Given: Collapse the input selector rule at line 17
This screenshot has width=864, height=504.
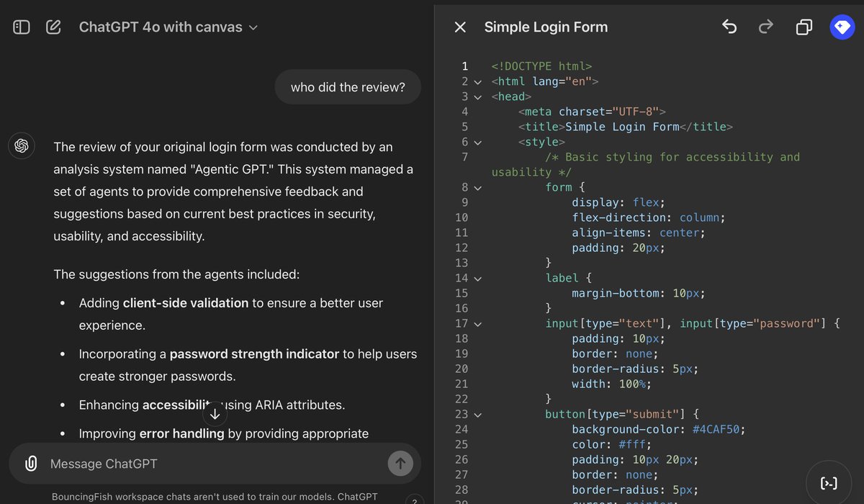Looking at the screenshot, I should click(477, 323).
